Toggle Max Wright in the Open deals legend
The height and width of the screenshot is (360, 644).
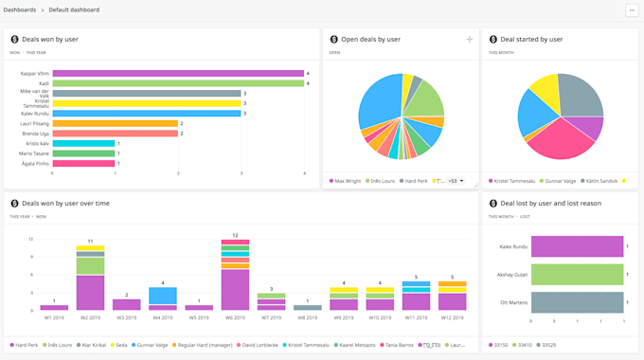click(345, 181)
